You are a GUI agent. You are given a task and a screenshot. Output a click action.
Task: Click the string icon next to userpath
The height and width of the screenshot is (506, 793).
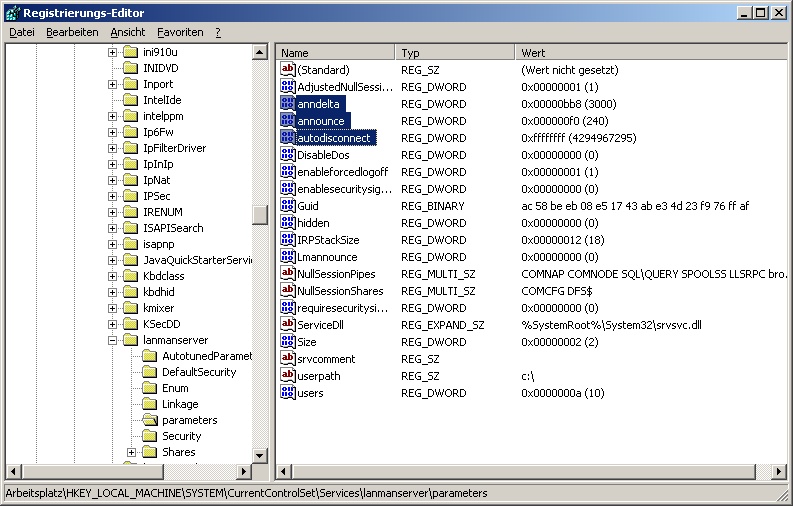point(288,376)
